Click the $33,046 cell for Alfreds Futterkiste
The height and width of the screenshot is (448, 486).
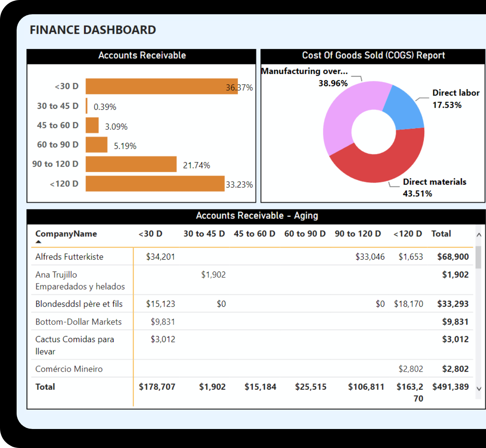[x=370, y=257]
